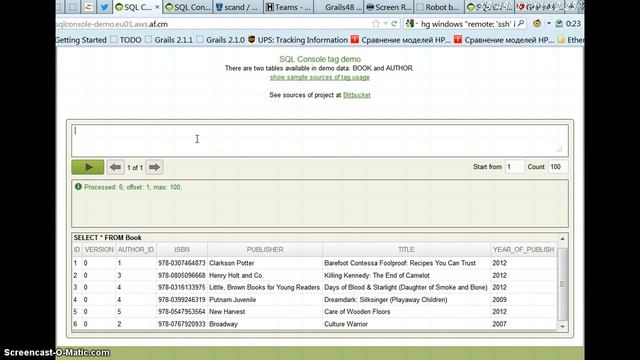Screen dimensions: 640x360
Task: Open the Twitter pinned tab
Action: click(104, 7)
